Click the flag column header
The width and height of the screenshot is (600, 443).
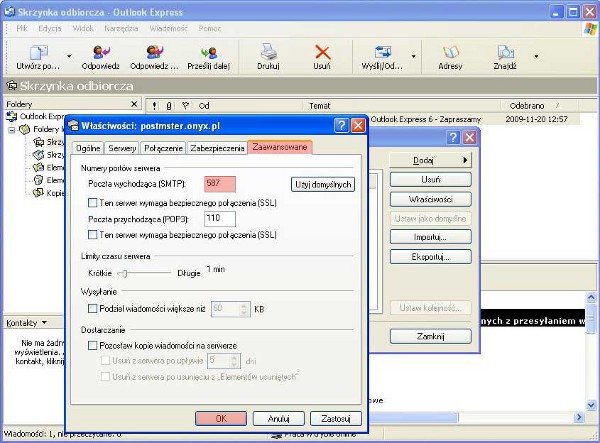[186, 106]
